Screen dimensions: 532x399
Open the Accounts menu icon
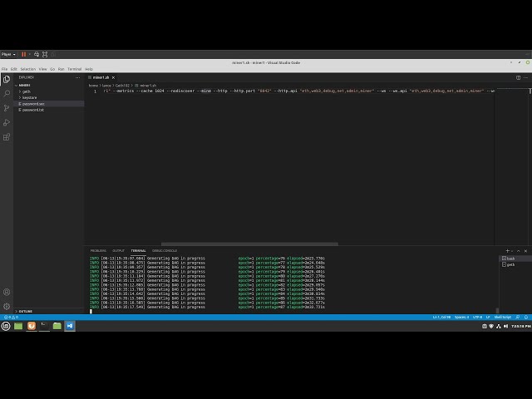tap(7, 292)
